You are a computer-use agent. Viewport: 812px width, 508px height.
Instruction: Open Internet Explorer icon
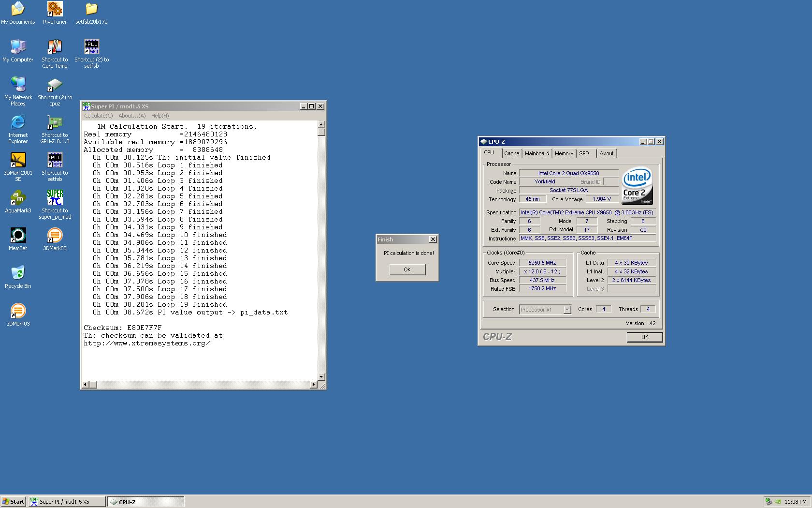(18, 129)
